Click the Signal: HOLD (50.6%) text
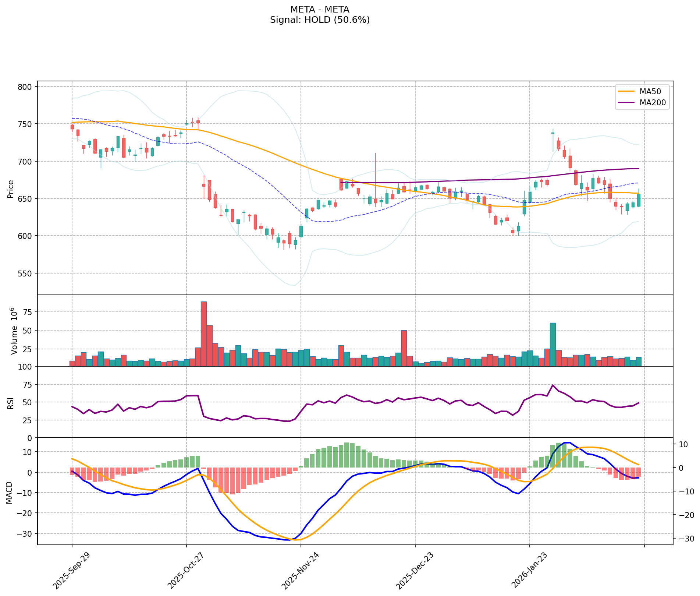This screenshot has height=596, width=700. click(319, 20)
